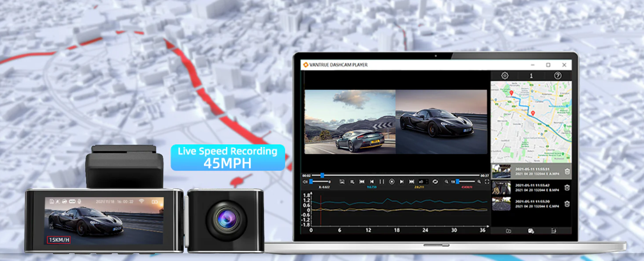Mute audio with the speaker icon
Screen dimensions: 644x261
305,182
